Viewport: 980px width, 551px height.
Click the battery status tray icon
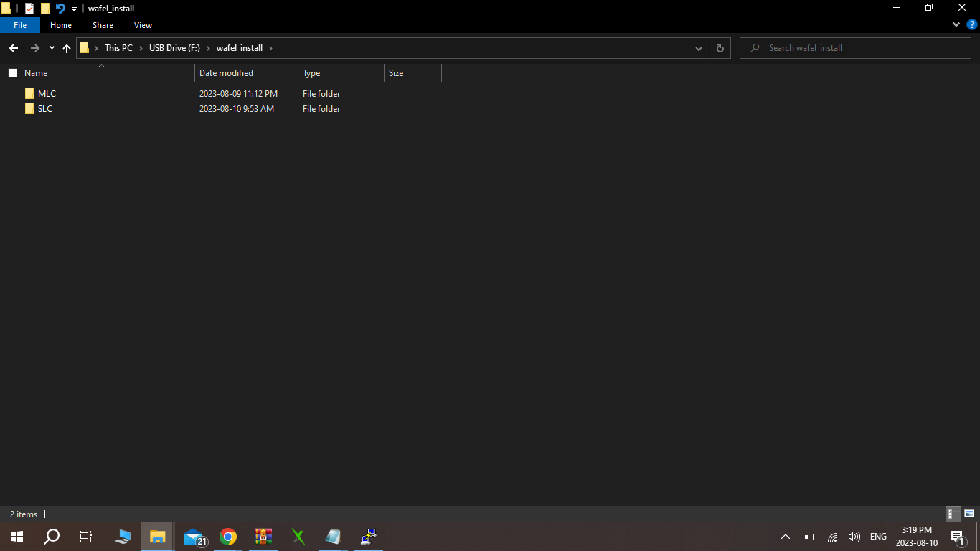tap(809, 537)
